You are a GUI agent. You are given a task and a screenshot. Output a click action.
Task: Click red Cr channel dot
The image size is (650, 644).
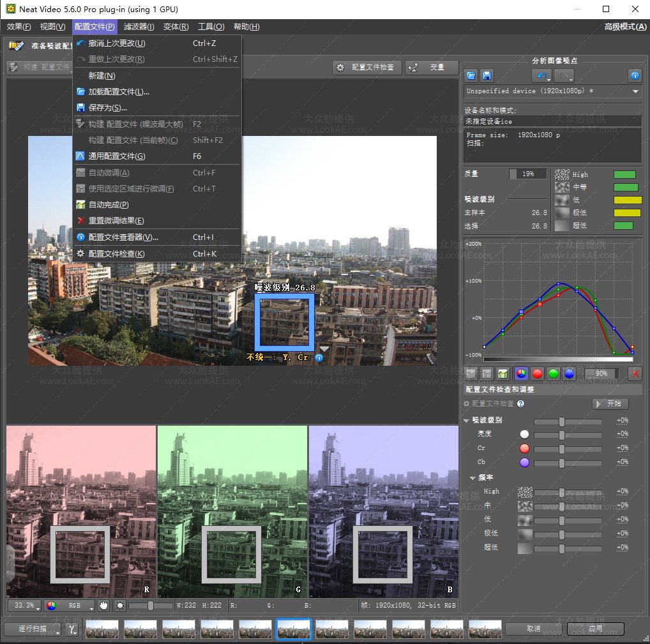(524, 449)
